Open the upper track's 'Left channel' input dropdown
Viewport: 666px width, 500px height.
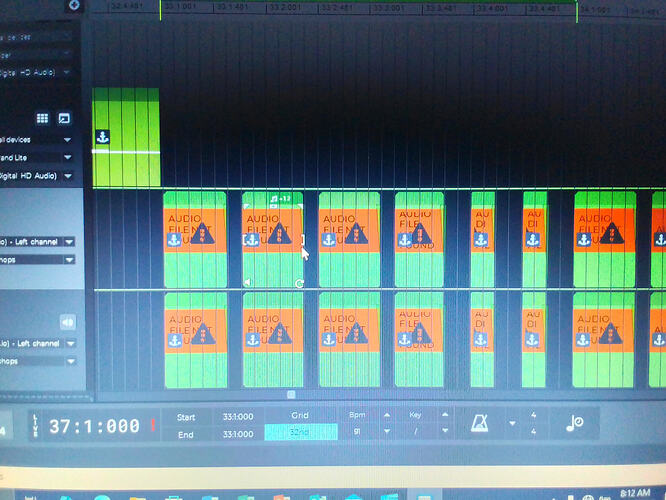pyautogui.click(x=69, y=242)
